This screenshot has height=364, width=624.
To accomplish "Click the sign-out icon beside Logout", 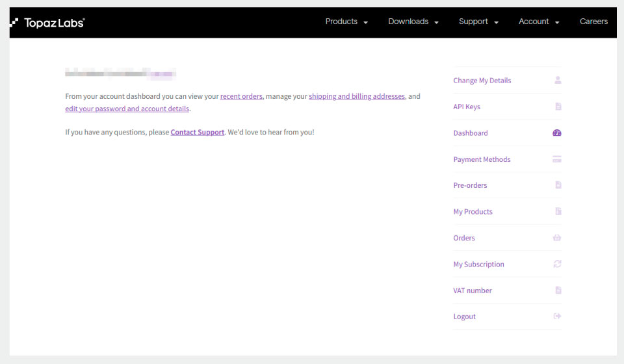I will [557, 317].
